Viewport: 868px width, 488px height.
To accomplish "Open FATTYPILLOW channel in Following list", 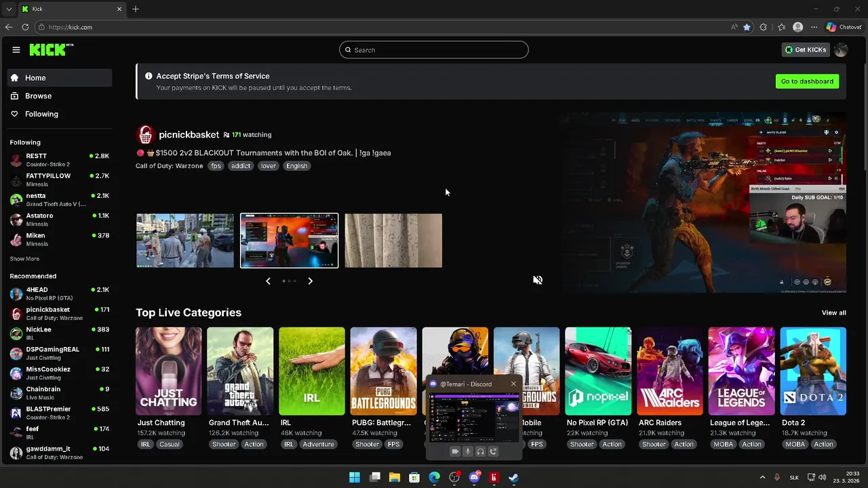I will click(x=60, y=180).
